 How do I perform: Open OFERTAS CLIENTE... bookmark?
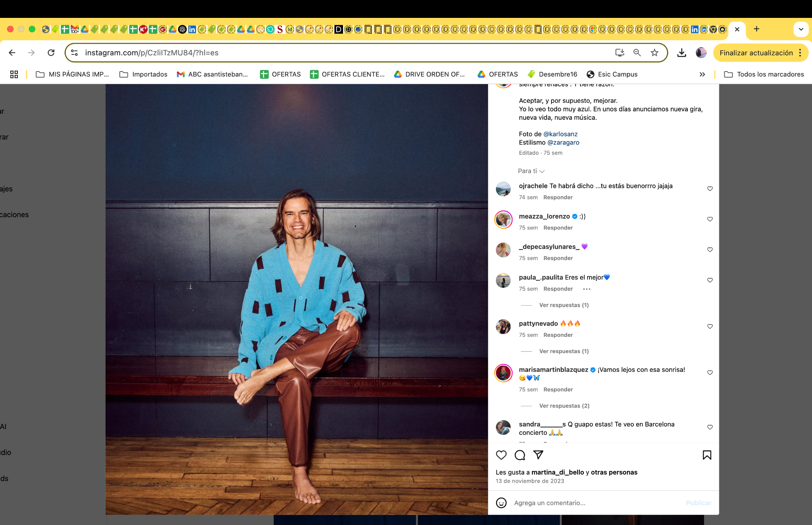(348, 74)
